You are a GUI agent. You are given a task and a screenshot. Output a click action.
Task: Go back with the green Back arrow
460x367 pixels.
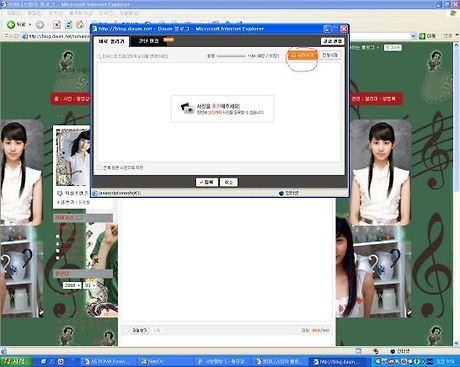(11, 24)
